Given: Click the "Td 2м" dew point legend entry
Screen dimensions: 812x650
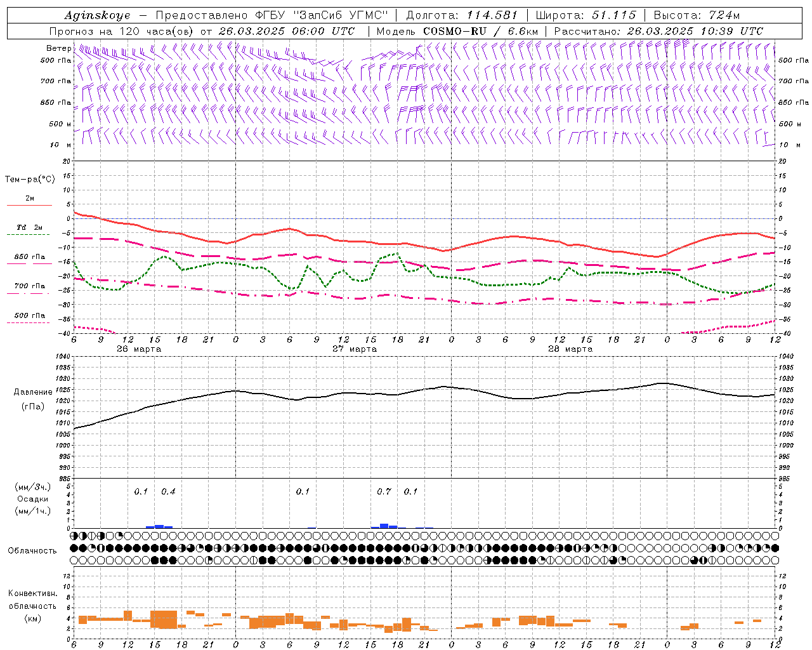Looking at the screenshot, I should click(x=30, y=227).
